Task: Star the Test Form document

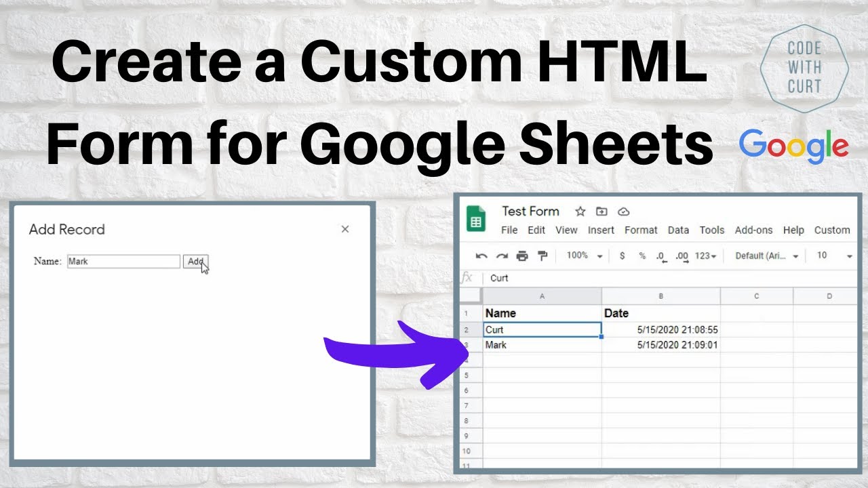Action: pos(580,211)
